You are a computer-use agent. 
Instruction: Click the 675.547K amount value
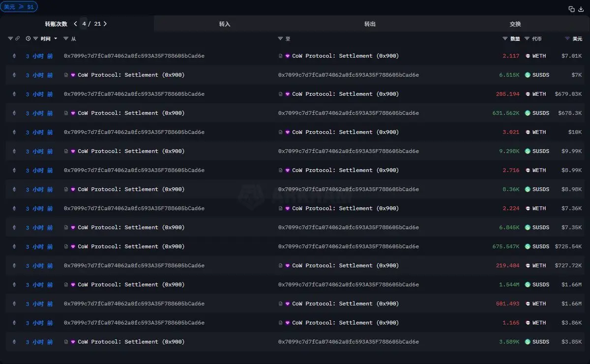tap(506, 247)
